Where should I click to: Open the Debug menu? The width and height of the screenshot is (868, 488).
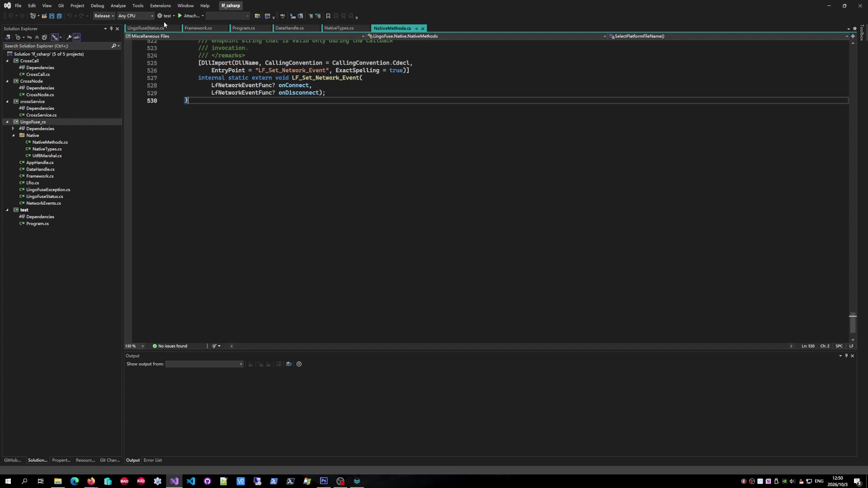pyautogui.click(x=97, y=6)
